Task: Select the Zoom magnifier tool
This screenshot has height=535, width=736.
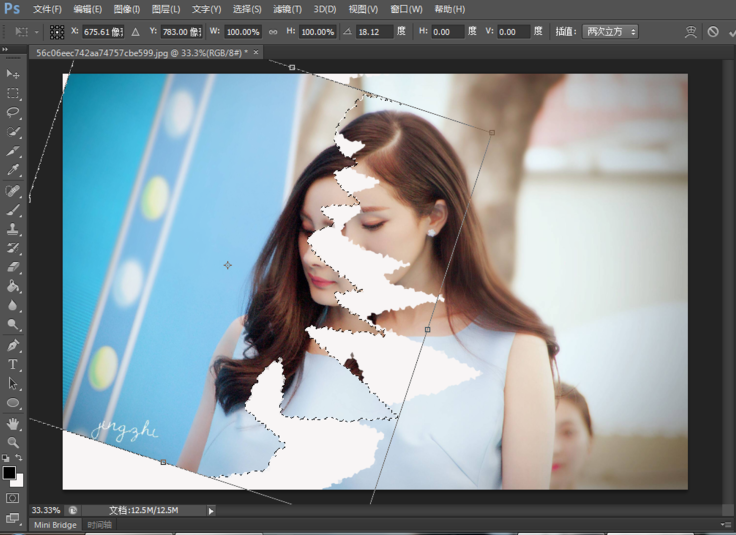Action: [x=13, y=441]
